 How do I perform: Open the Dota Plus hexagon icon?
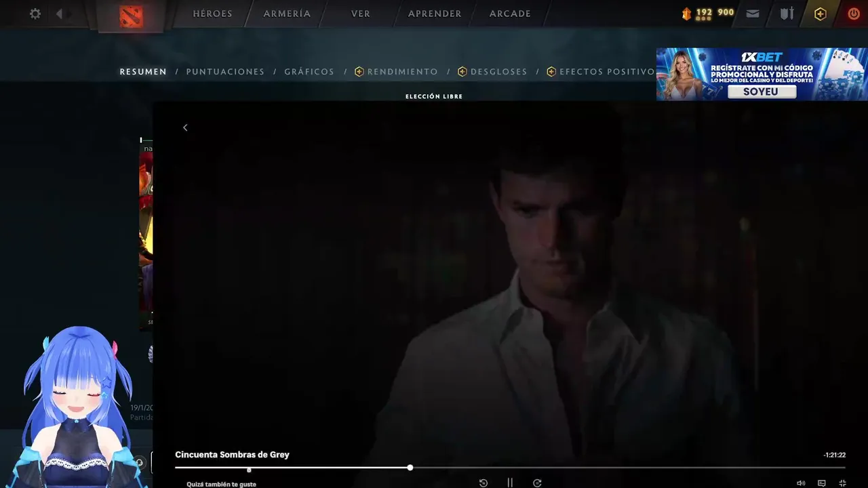[x=821, y=14]
